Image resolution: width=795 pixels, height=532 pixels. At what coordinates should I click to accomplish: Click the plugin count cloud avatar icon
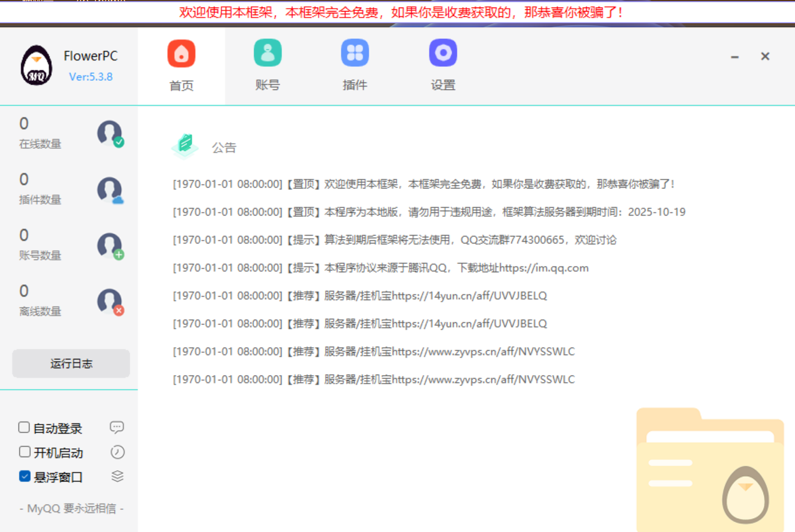110,190
